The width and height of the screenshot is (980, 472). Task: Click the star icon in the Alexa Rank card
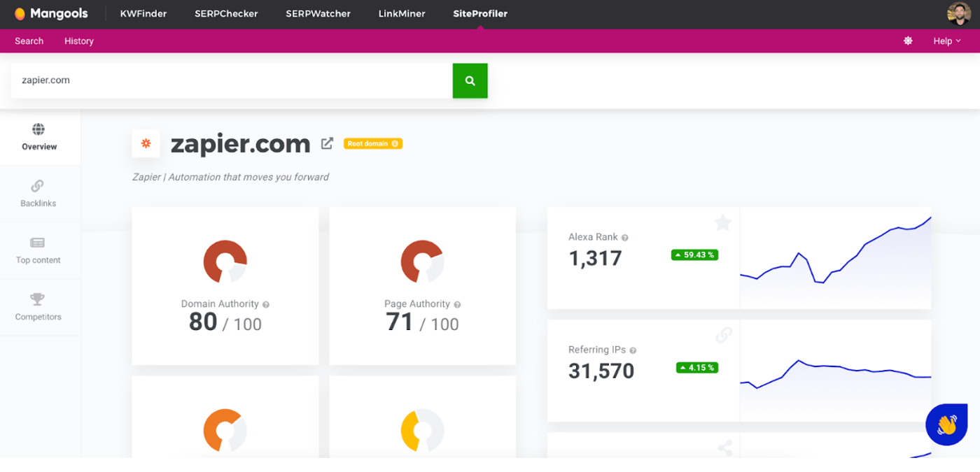point(723,223)
